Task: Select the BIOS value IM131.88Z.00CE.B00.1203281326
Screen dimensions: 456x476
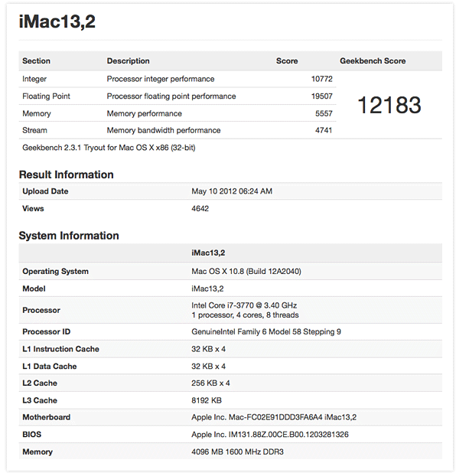Action: click(x=270, y=435)
